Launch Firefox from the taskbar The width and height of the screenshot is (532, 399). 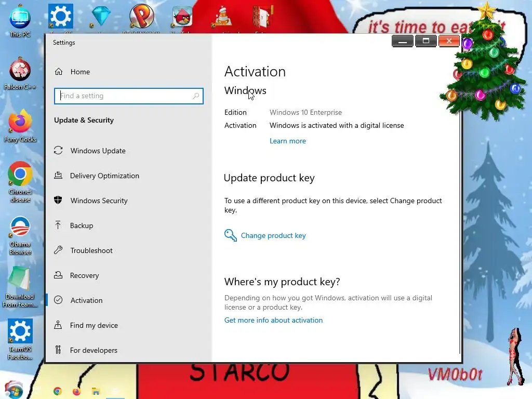(x=77, y=391)
